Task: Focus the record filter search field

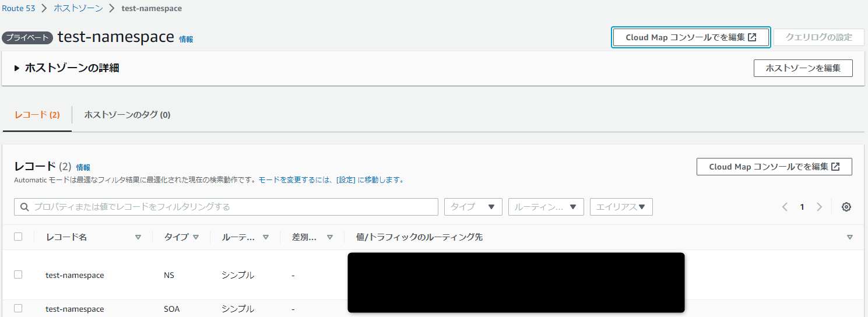Action: click(226, 207)
